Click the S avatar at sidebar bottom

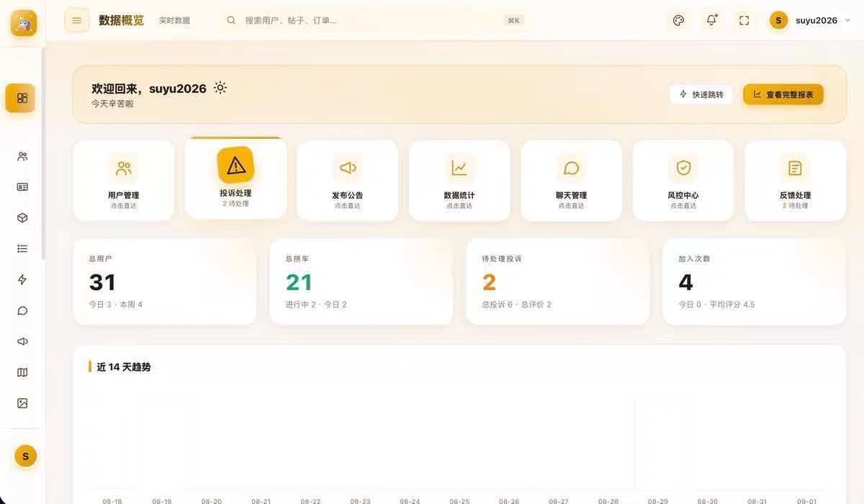coord(25,456)
